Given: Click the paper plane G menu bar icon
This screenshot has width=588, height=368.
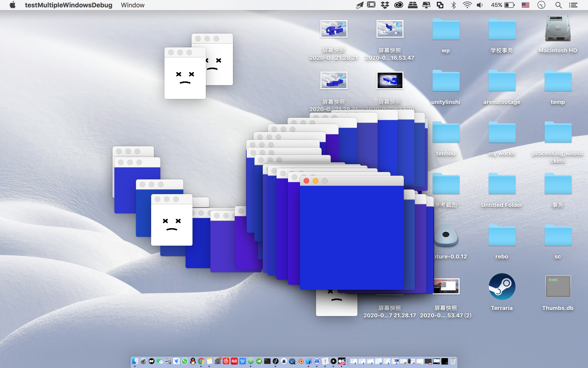Looking at the screenshot, I should click(360, 5).
